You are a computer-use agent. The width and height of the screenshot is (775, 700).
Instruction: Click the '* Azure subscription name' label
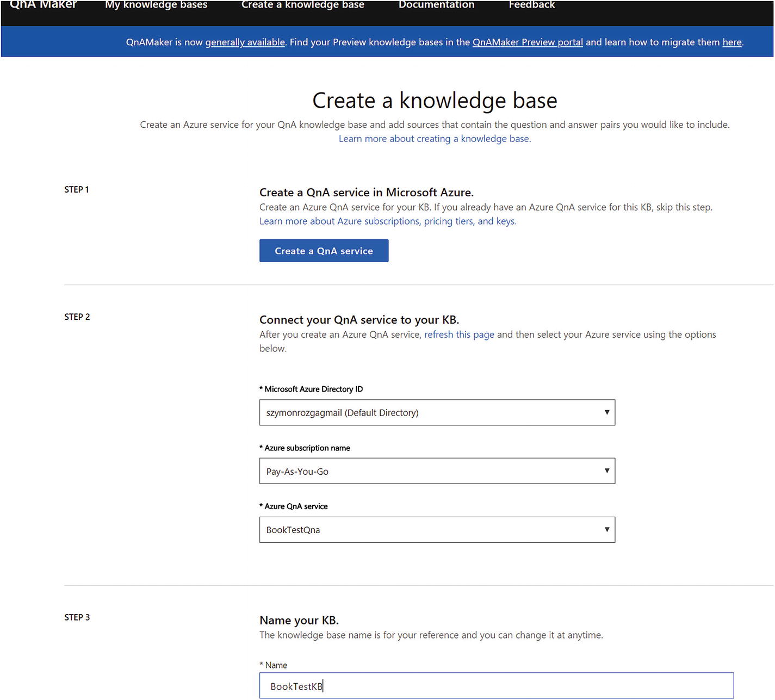click(x=305, y=448)
